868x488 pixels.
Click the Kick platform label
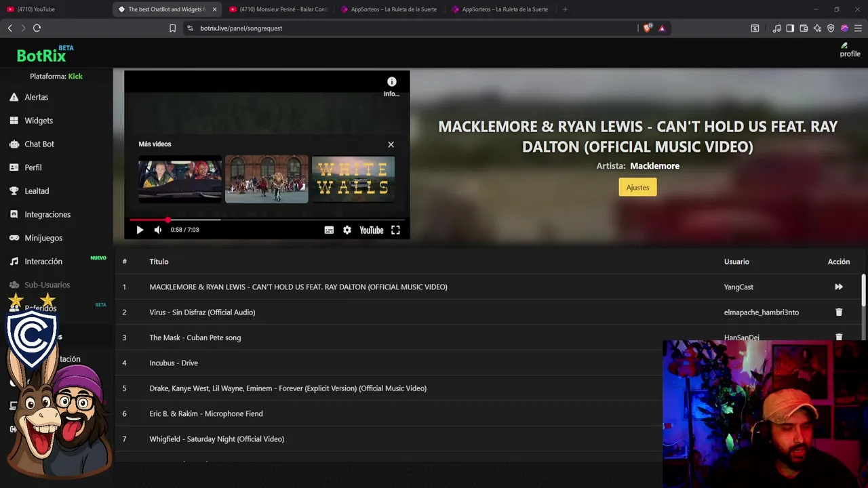tap(75, 77)
